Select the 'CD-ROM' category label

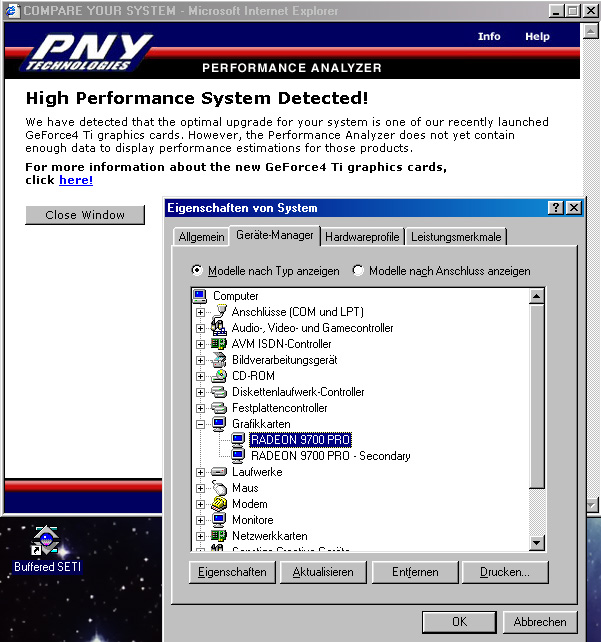(x=253, y=376)
